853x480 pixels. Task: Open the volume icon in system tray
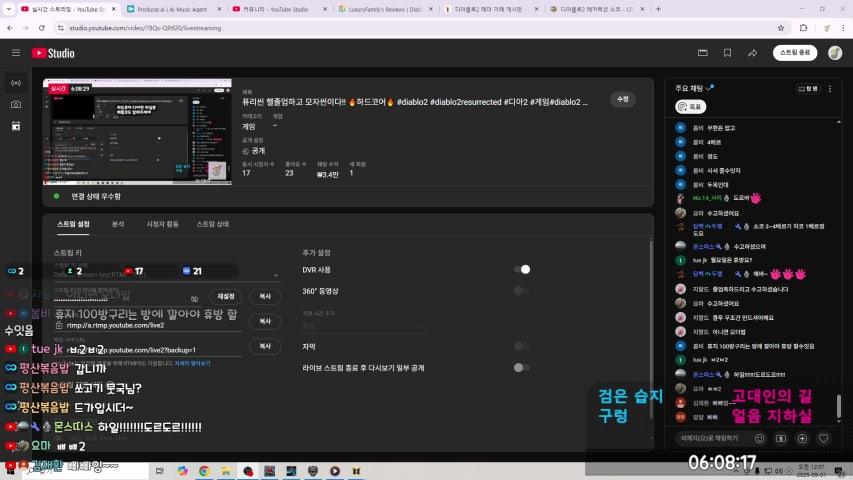(778, 471)
